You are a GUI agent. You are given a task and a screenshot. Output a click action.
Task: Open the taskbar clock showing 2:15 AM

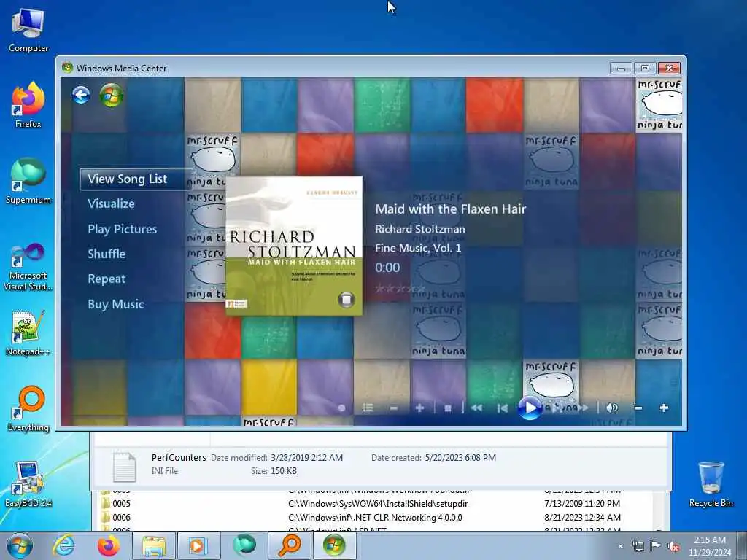710,546
